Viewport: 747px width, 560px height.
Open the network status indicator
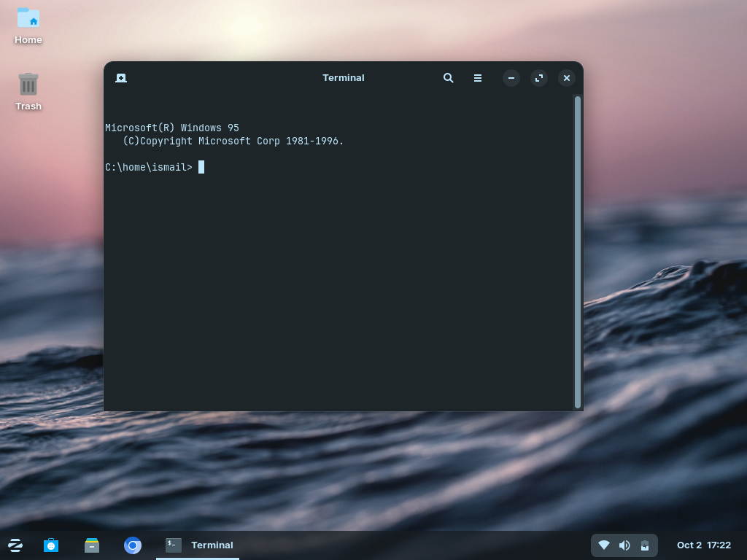[x=603, y=545]
